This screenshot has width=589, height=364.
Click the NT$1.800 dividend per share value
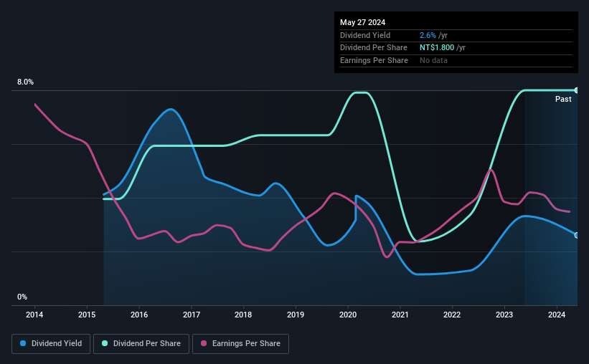pyautogui.click(x=437, y=48)
